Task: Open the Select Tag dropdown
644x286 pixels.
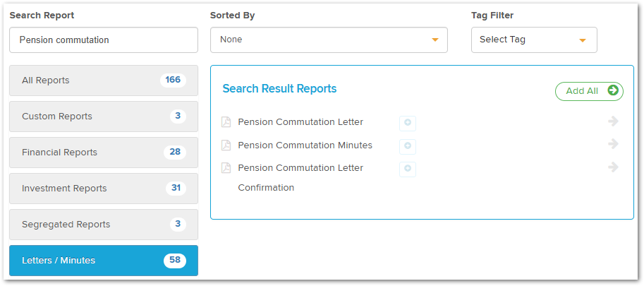Action: click(x=534, y=40)
